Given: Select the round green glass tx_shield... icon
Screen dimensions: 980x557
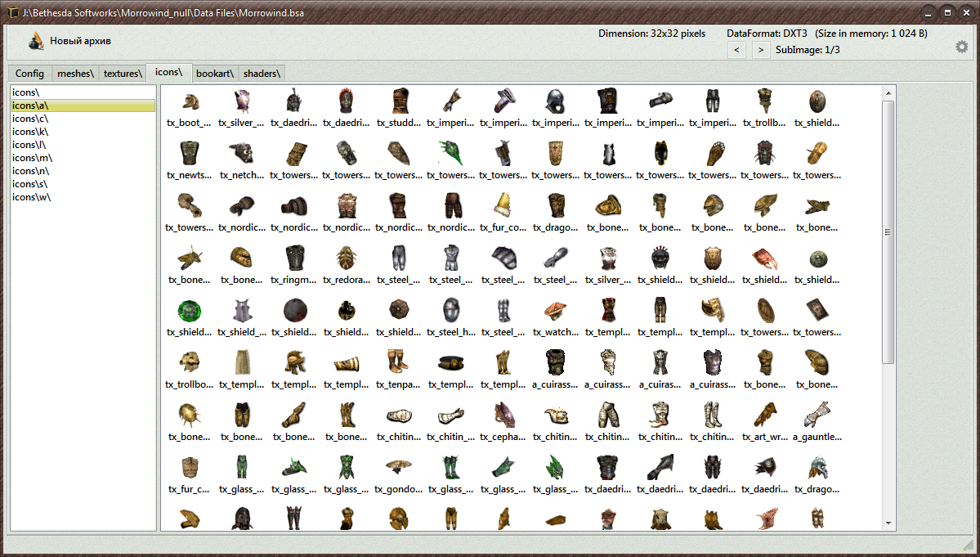Looking at the screenshot, I should tap(190, 311).
